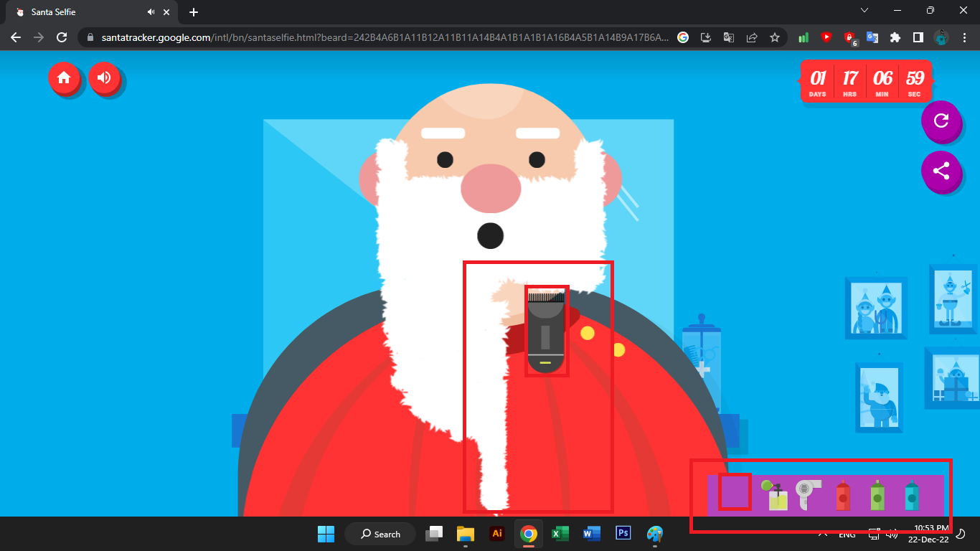980x551 pixels.
Task: Click the browser forward arrow
Action: click(x=39, y=37)
